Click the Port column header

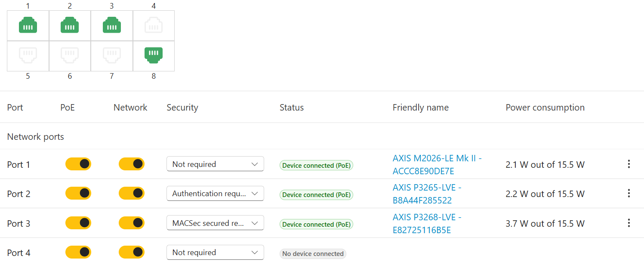pyautogui.click(x=15, y=108)
